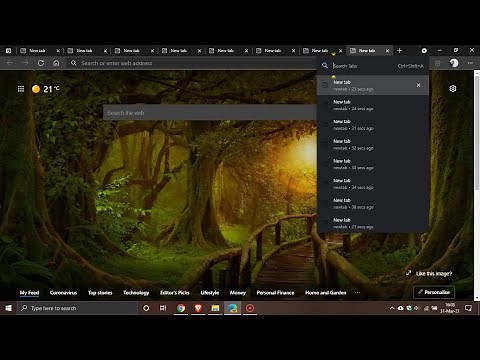Click the Personalize button
This screenshot has height=360, width=480.
434,292
